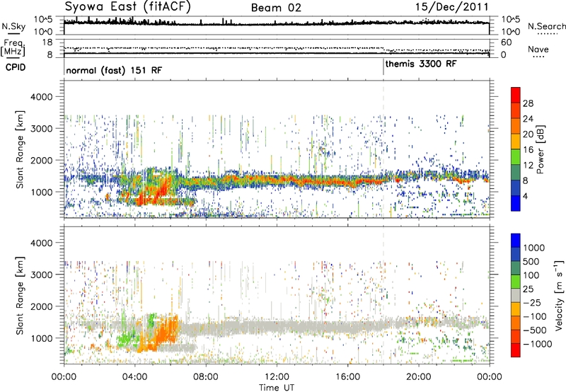
Task: Select the 'themis 3300 RF' CPID text
Action: tap(421, 64)
